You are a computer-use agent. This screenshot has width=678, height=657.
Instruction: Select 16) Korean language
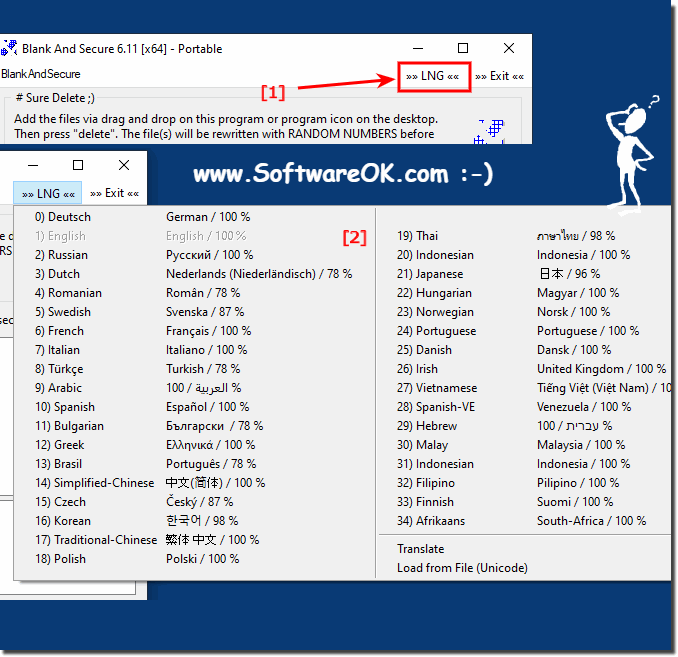195,521
